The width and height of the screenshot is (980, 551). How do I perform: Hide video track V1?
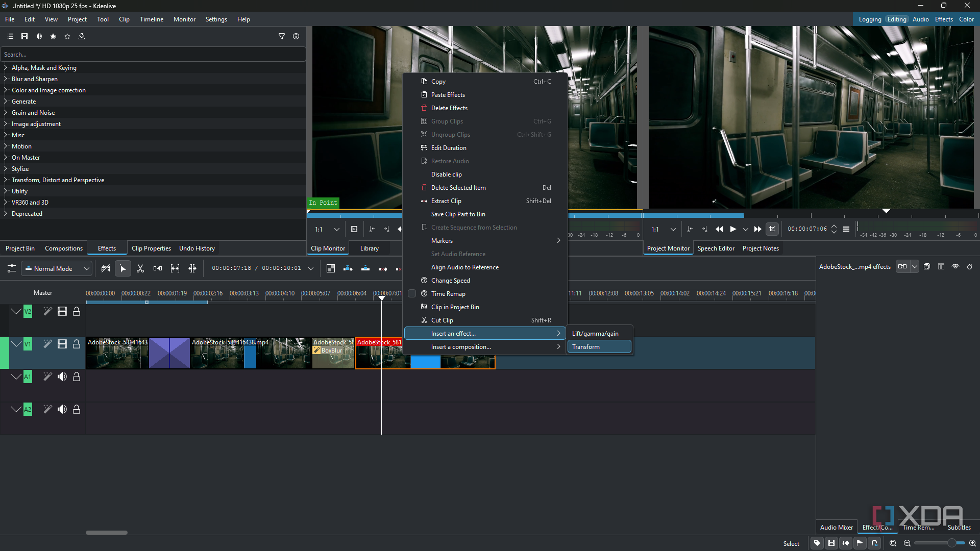pyautogui.click(x=62, y=344)
